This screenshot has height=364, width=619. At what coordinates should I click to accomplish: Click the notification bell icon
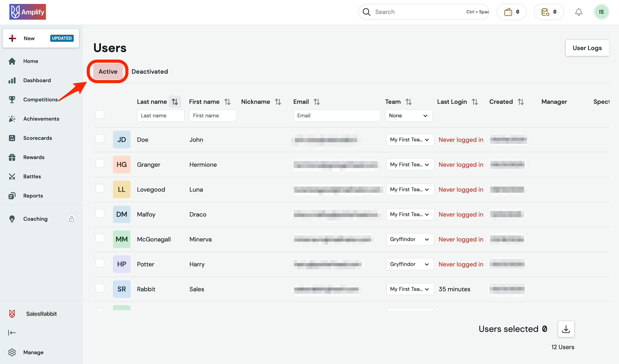579,12
